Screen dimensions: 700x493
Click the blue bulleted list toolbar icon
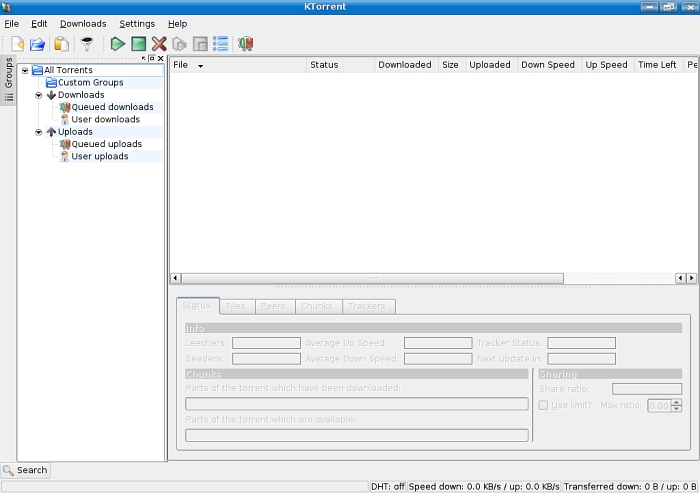tap(221, 44)
